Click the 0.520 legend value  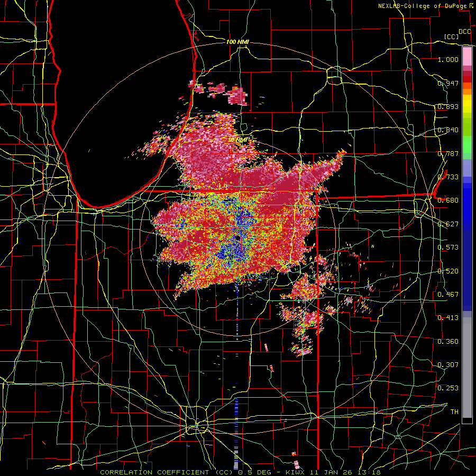pyautogui.click(x=448, y=271)
